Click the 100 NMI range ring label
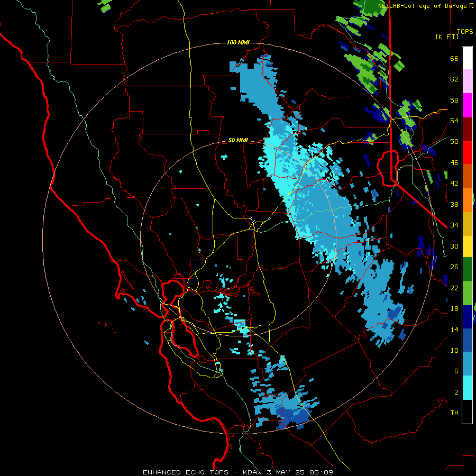 click(238, 42)
